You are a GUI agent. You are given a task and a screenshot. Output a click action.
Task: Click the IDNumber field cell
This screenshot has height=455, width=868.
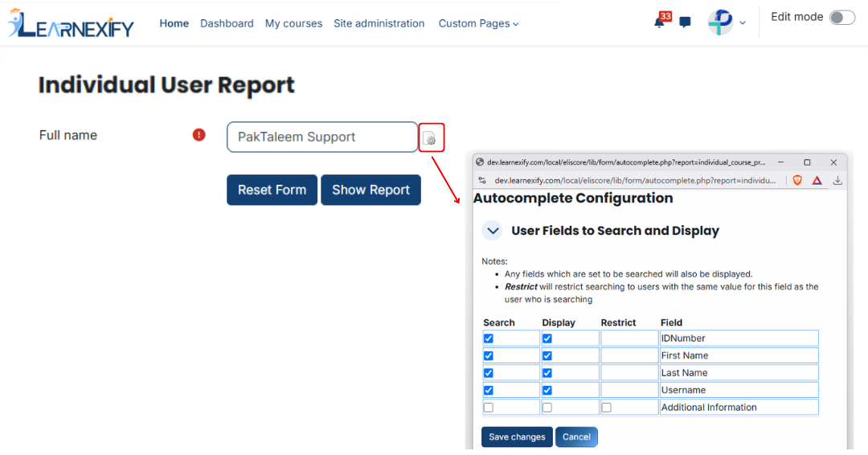click(x=739, y=338)
